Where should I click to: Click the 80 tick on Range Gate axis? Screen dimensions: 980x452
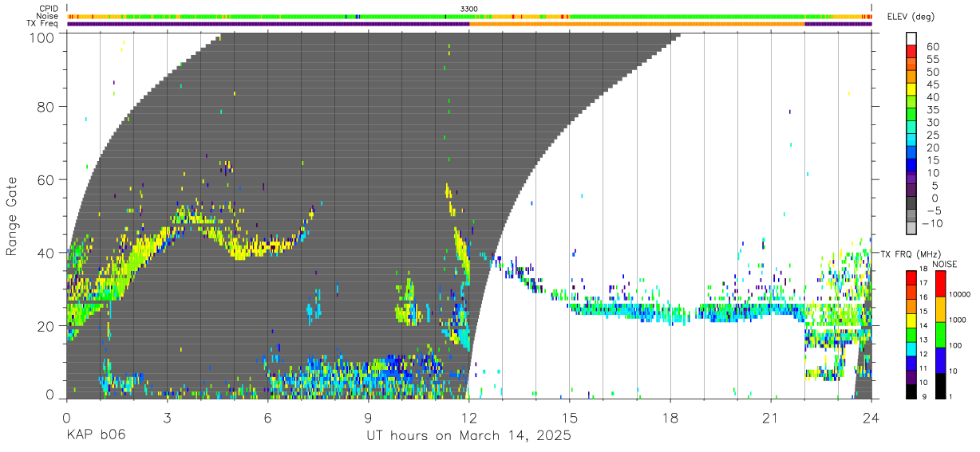pos(45,106)
